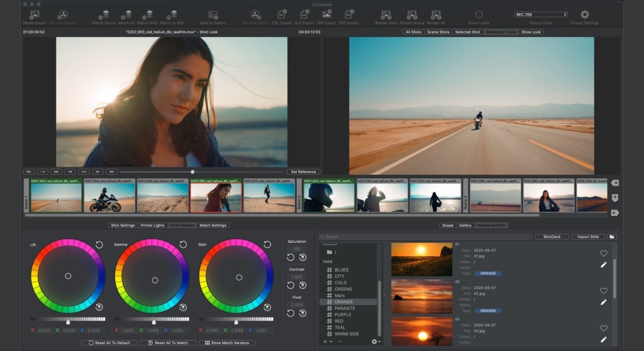The height and width of the screenshot is (351, 644).
Task: Click edit pencil for still 42
Action: click(604, 302)
